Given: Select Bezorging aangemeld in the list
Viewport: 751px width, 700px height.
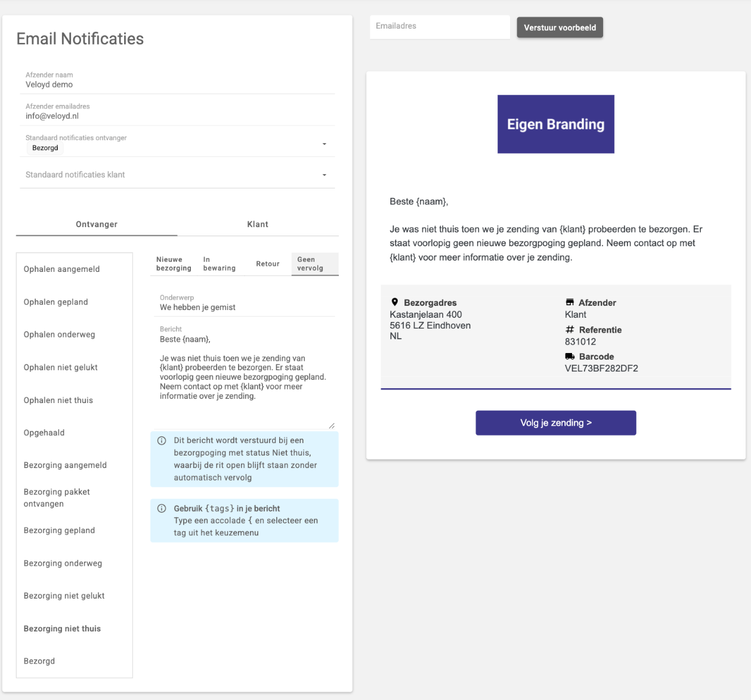Looking at the screenshot, I should [75, 465].
